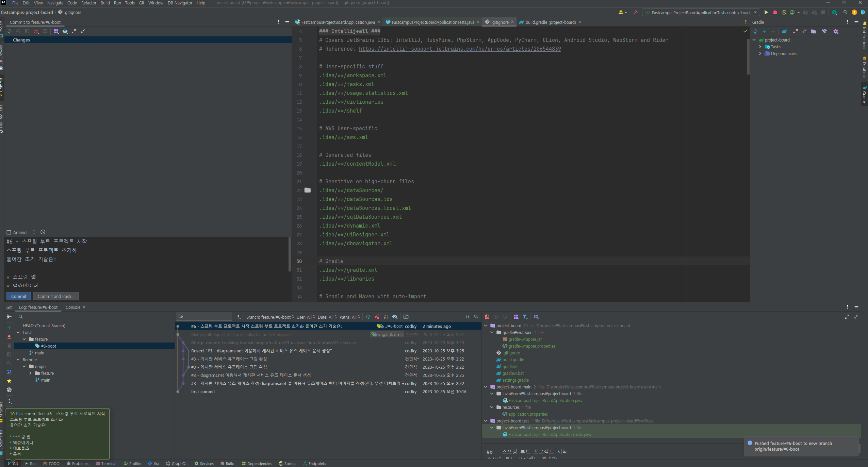Switch to the build.gradle (project-board) tab
The height and width of the screenshot is (467, 868).
point(550,22)
